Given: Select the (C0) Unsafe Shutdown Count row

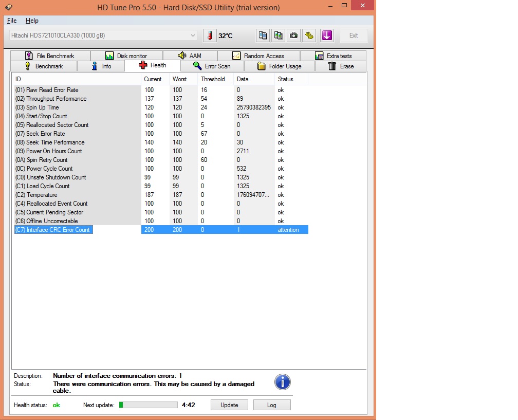Looking at the screenshot, I should [x=161, y=177].
